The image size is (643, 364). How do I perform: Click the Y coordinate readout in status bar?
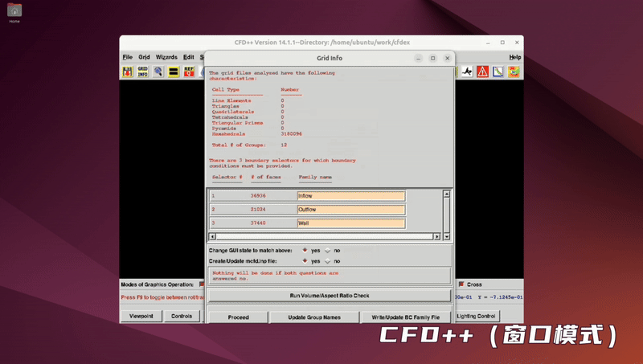click(x=500, y=297)
